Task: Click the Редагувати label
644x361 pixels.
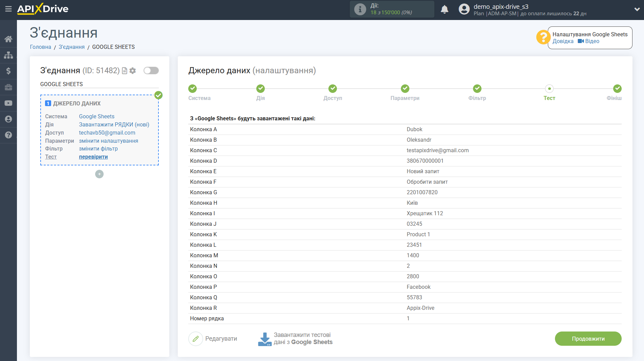Action: coord(221,339)
